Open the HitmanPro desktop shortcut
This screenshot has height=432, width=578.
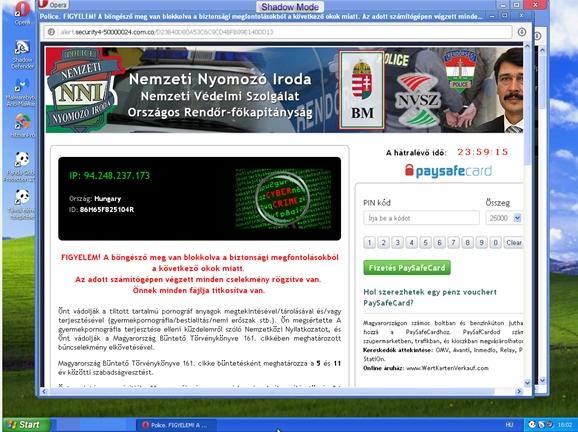[x=22, y=125]
